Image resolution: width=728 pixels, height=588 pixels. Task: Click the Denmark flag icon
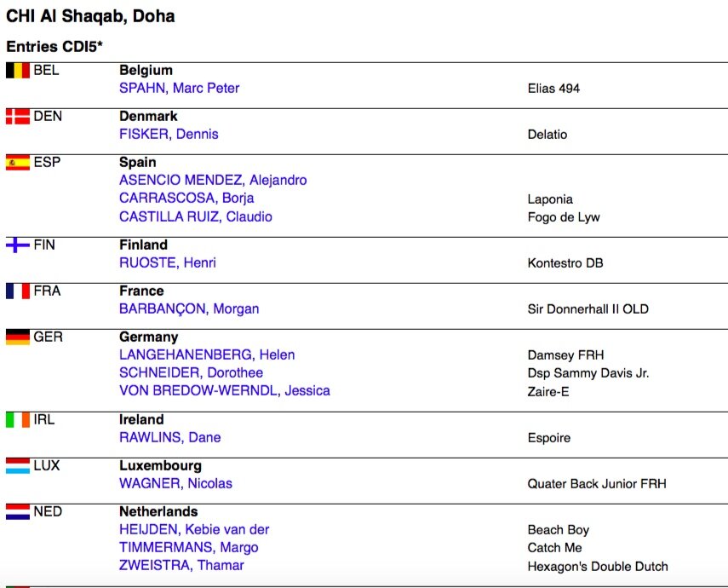(x=18, y=116)
